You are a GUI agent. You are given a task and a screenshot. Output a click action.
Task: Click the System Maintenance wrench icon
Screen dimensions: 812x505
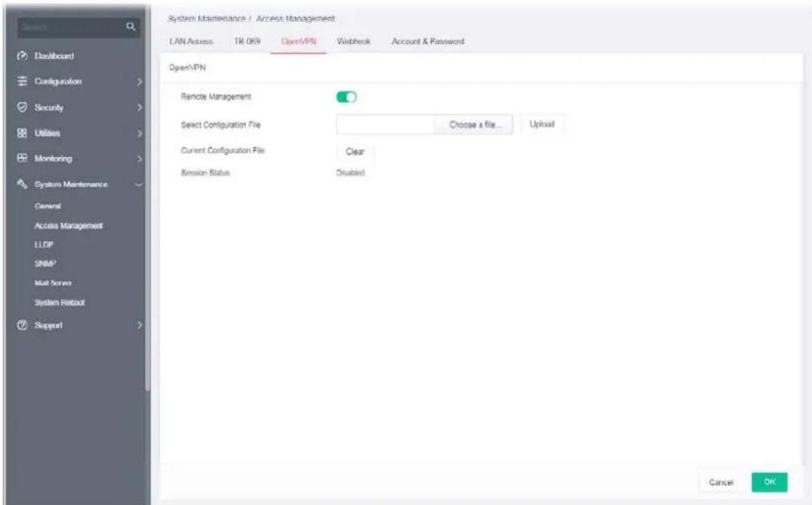coord(22,184)
